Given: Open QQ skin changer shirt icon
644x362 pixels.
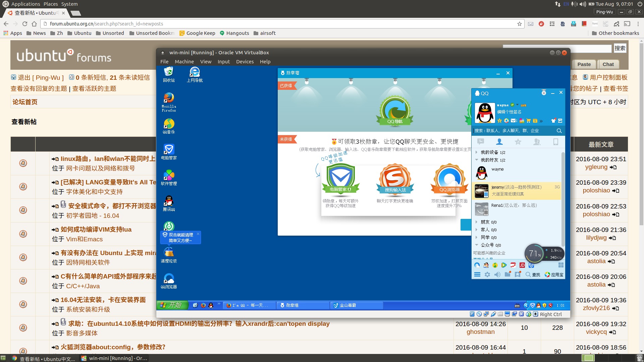Looking at the screenshot, I should click(x=553, y=121).
